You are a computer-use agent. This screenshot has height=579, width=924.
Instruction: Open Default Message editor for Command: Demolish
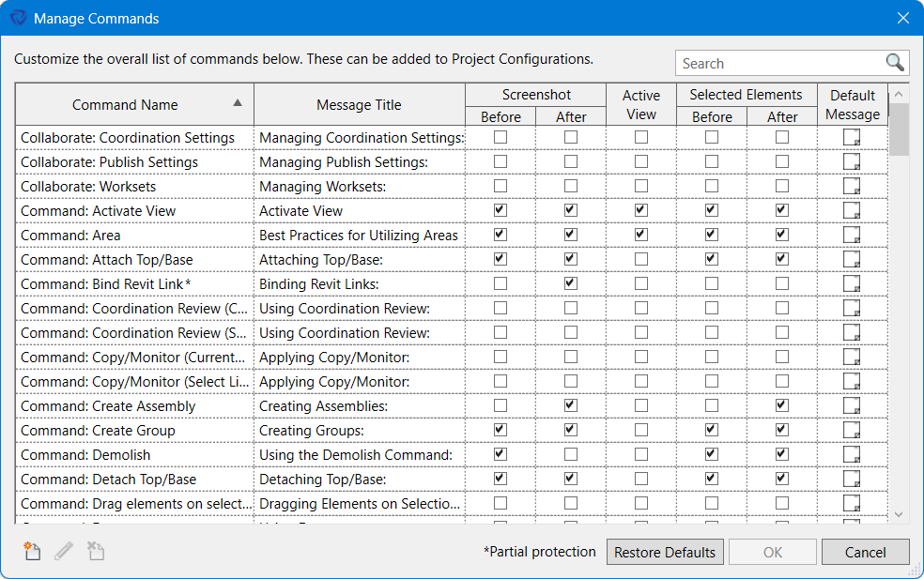pos(852,454)
